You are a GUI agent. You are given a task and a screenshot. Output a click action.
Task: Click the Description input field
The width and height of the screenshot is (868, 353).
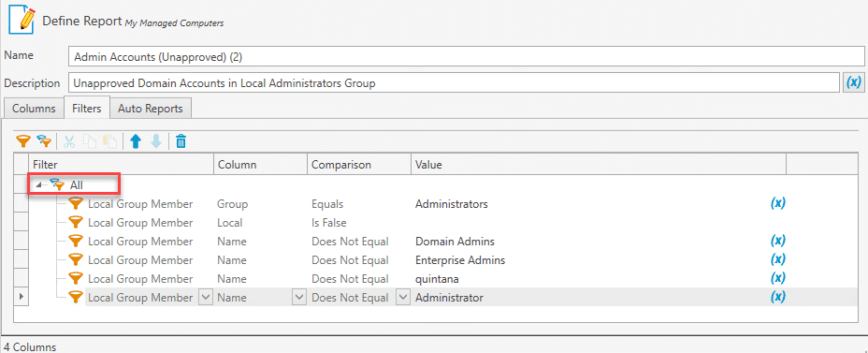[x=454, y=83]
